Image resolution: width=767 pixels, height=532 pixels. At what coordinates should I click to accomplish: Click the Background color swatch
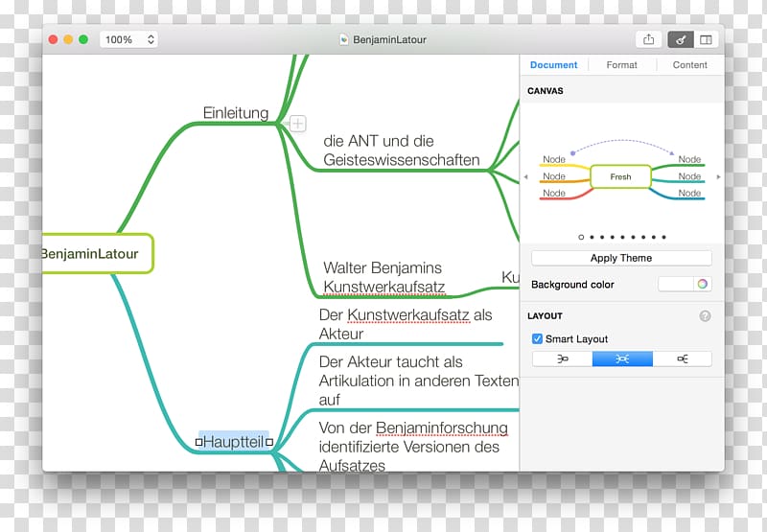tap(676, 284)
